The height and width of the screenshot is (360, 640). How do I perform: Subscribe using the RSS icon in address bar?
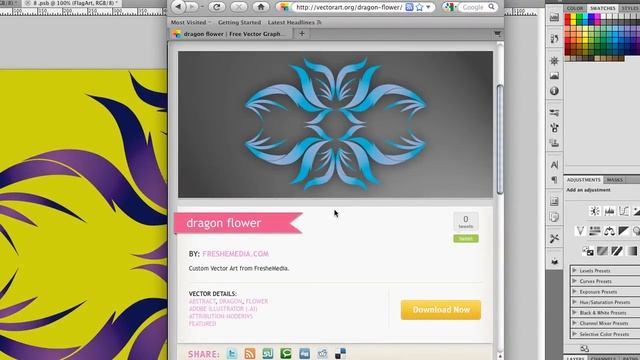(409, 7)
